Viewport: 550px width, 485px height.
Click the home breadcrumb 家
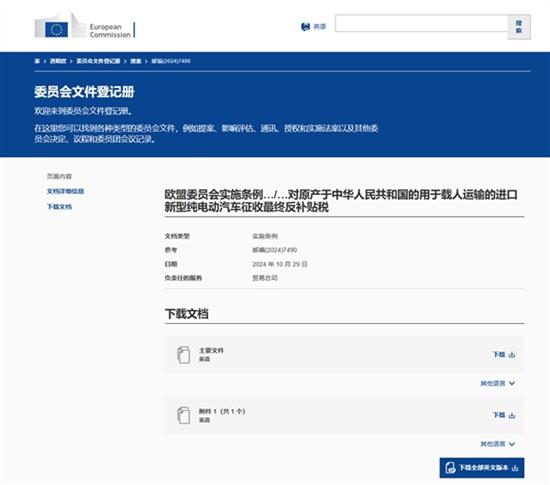[37, 61]
